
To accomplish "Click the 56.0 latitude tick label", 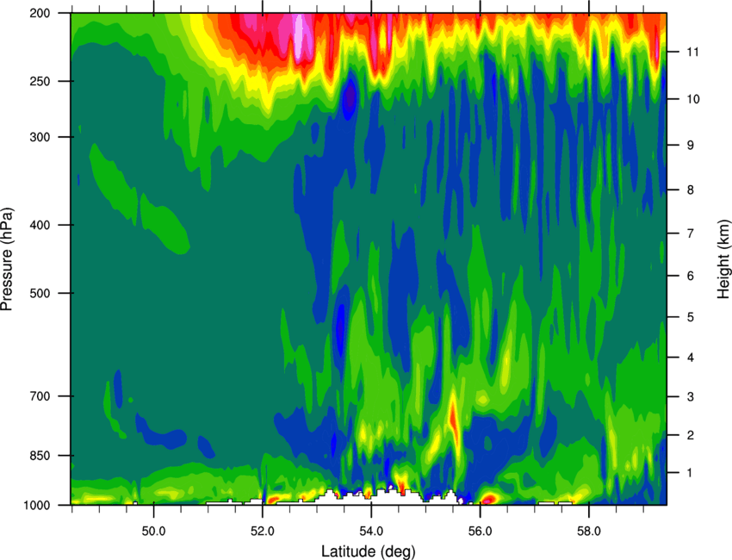I will click(481, 532).
